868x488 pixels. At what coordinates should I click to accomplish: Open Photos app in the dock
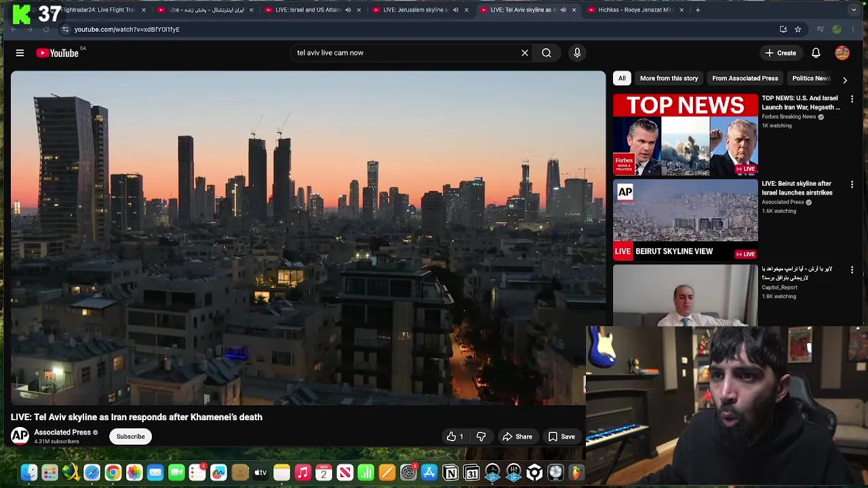pyautogui.click(x=134, y=472)
